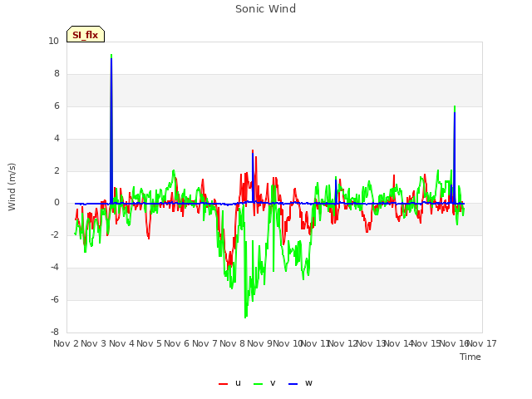Click the blue w spike near Nov 16
The width and height of the screenshot is (532, 399).
click(x=455, y=158)
